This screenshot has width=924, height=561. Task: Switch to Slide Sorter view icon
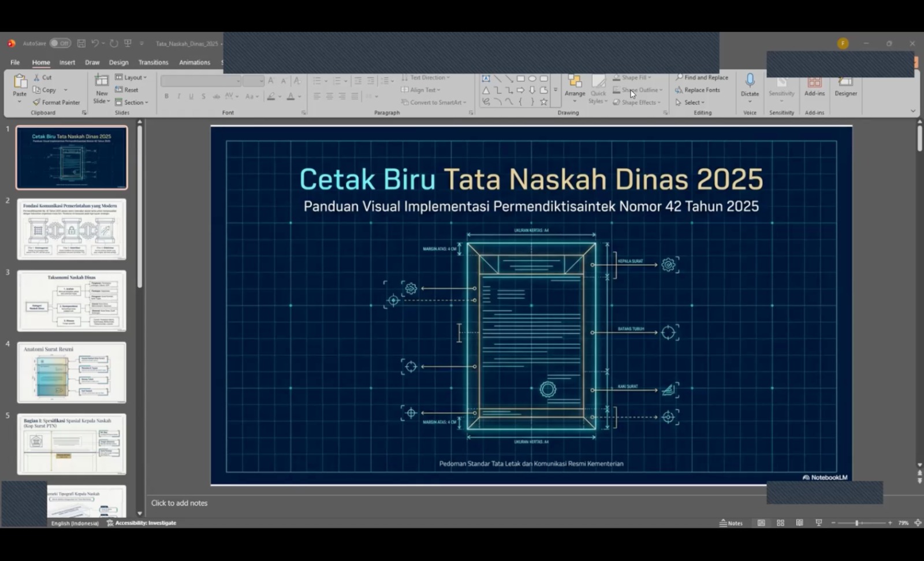pyautogui.click(x=780, y=523)
